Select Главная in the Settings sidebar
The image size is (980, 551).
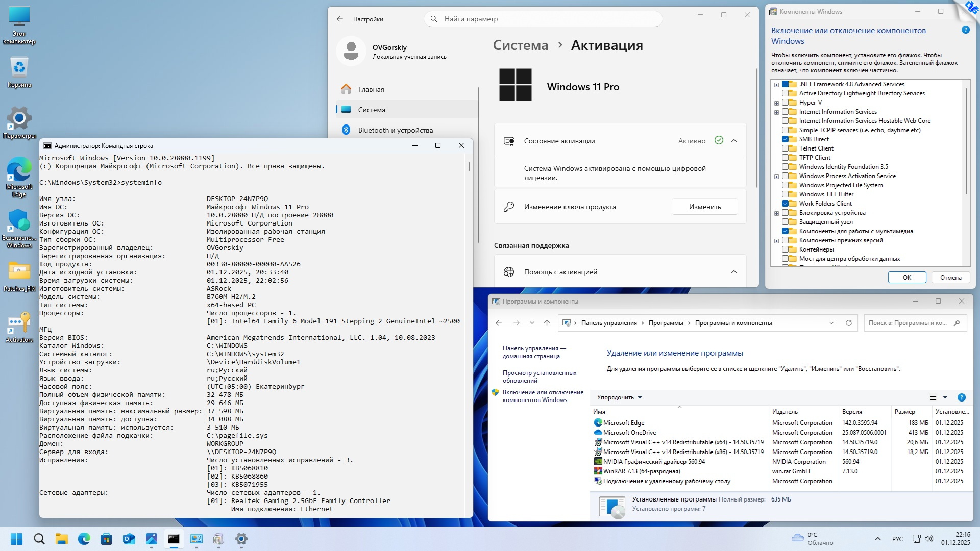[371, 89]
